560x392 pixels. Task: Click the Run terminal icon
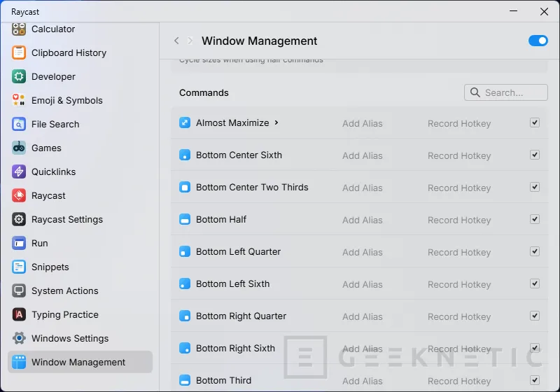point(19,243)
